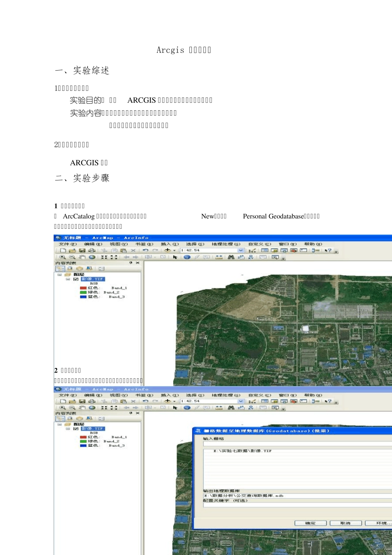Select Zoom In tool in first ArcMap window
392x555 pixels.
[x=62, y=257]
